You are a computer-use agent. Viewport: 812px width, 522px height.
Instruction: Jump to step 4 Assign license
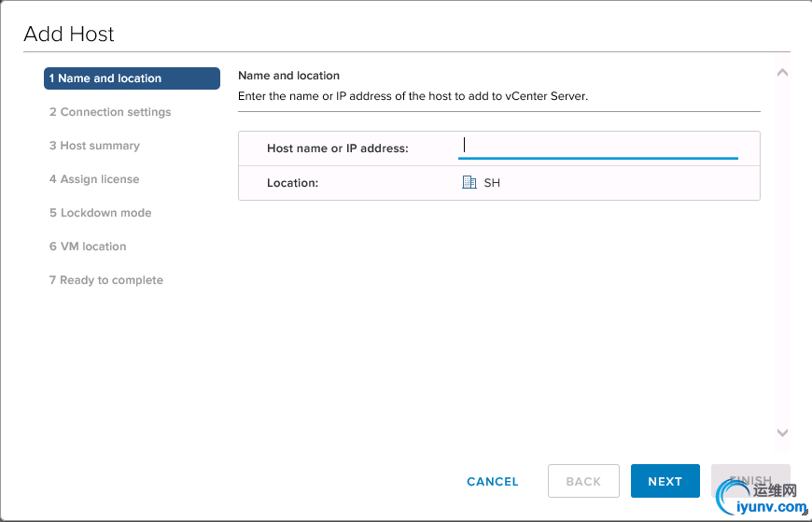click(x=94, y=179)
